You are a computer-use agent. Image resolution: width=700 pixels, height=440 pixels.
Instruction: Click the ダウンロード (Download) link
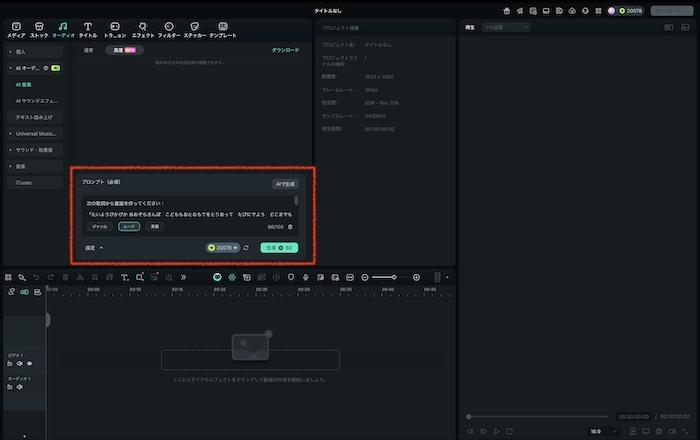point(285,50)
